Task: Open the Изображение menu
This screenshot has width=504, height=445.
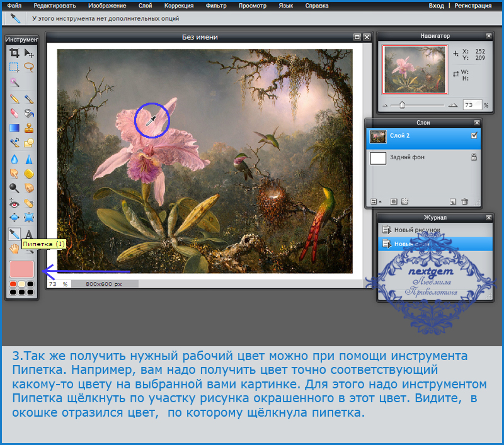Action: pyautogui.click(x=107, y=6)
